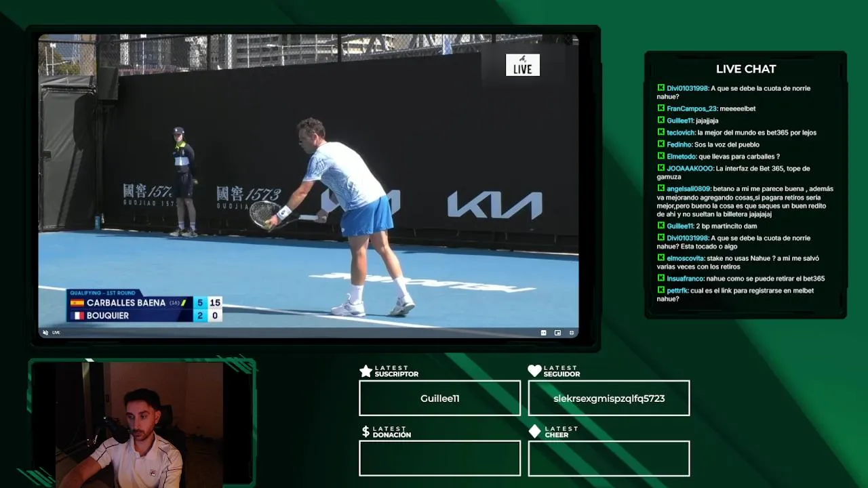Click the pettrfk username in chat
The height and width of the screenshot is (488, 868).
[x=678, y=291]
